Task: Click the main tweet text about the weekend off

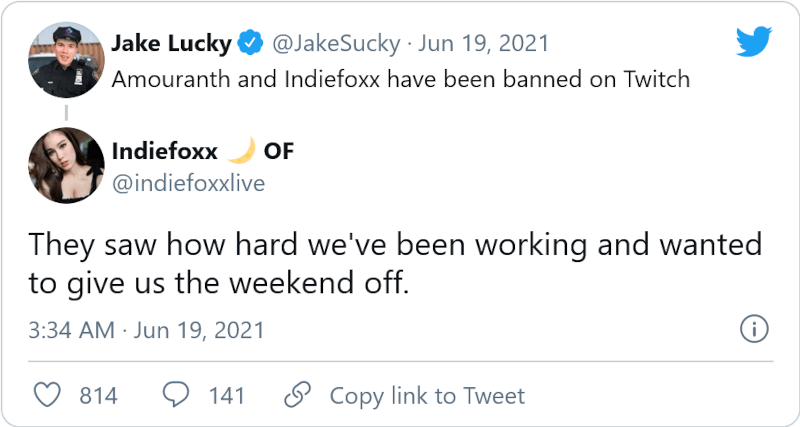Action: 395,263
